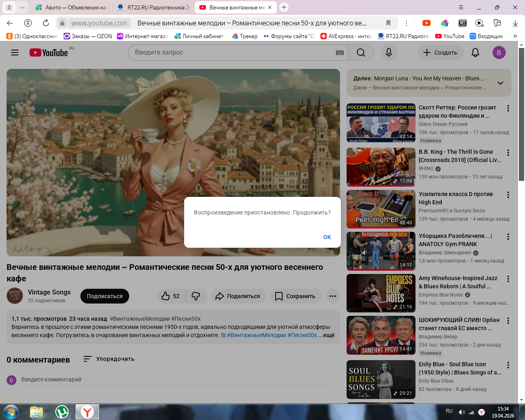
Task: Open the notifications bell
Action: (x=475, y=52)
